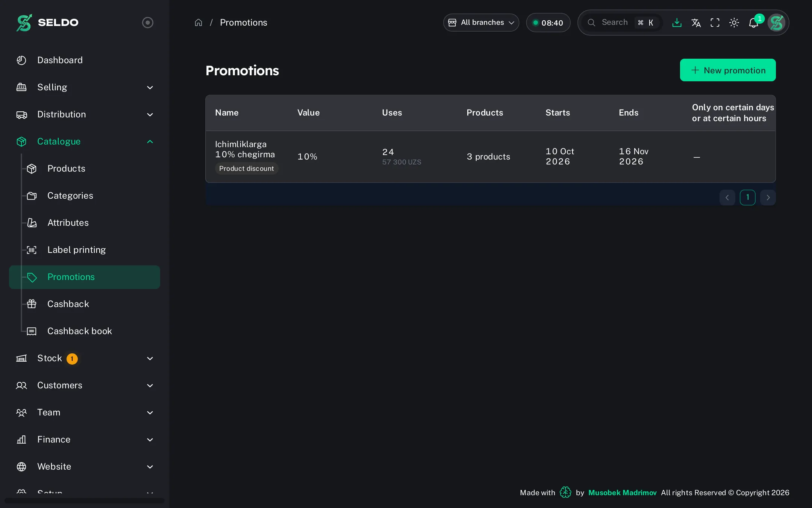
Task: Expand the Stock menu chevron
Action: [150, 358]
